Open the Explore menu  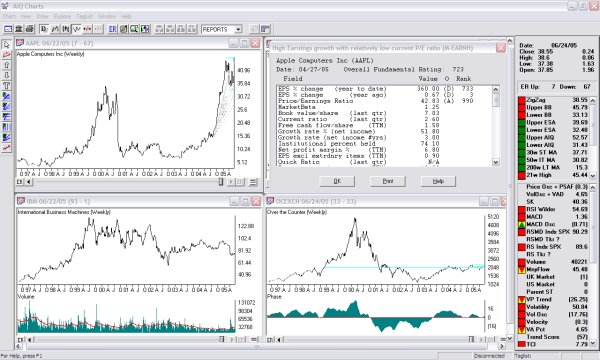tap(62, 16)
